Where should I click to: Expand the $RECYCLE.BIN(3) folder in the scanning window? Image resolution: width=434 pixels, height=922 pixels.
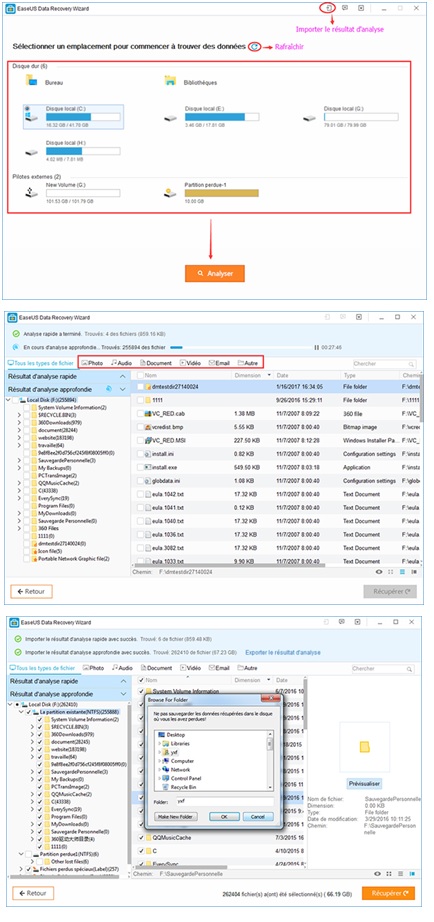pos(19,415)
